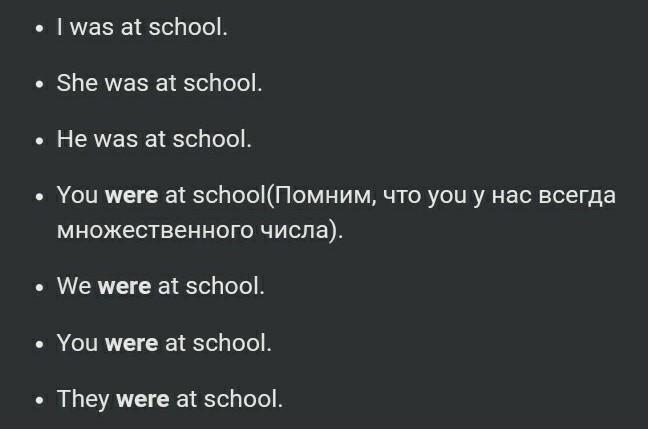
Task: Click the word "She" in the list
Action: (x=76, y=83)
